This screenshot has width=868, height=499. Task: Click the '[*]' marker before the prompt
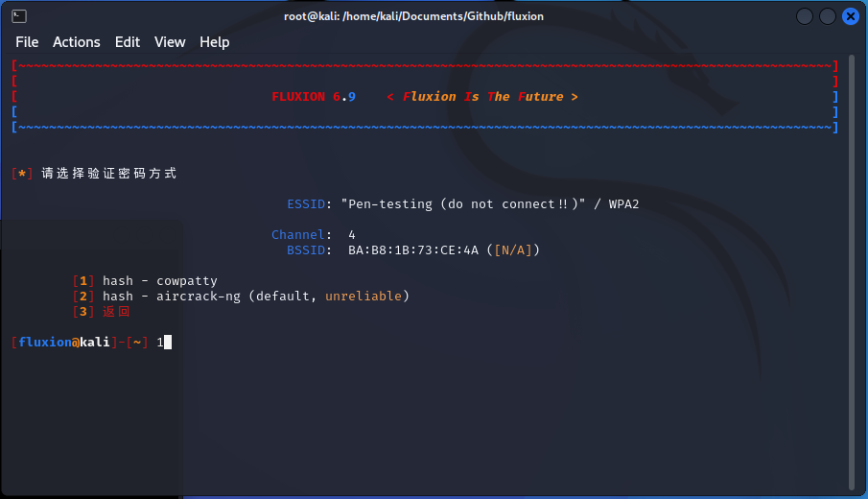pyautogui.click(x=22, y=174)
